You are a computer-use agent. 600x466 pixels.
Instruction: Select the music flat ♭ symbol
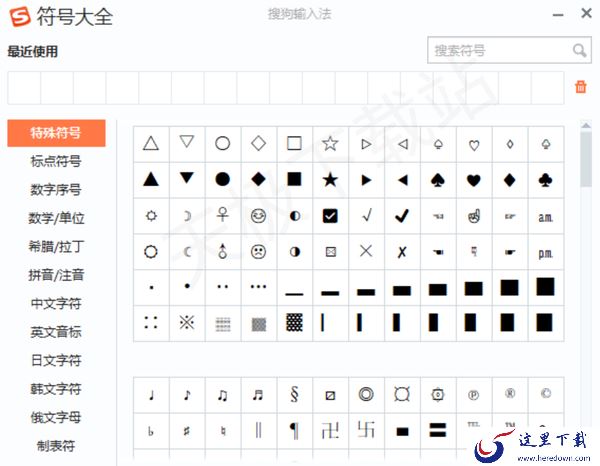[151, 431]
